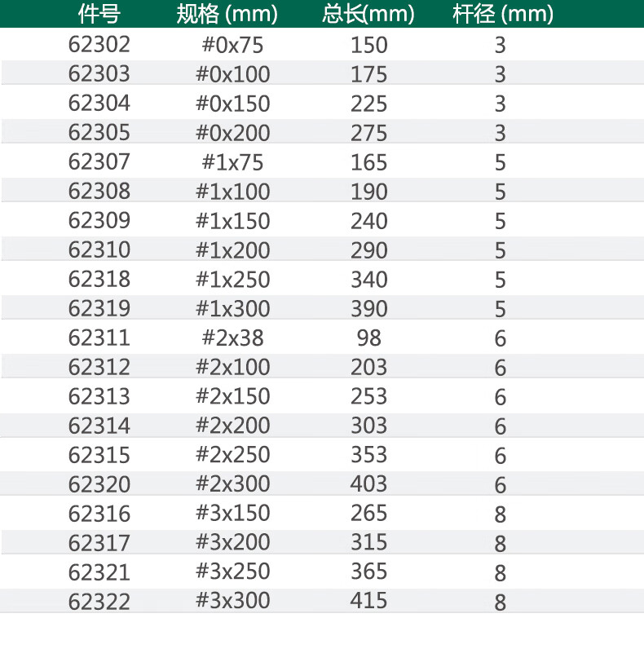Viewport: 644px width, 671px height.
Task: Select part number 62302
Action: [99, 45]
